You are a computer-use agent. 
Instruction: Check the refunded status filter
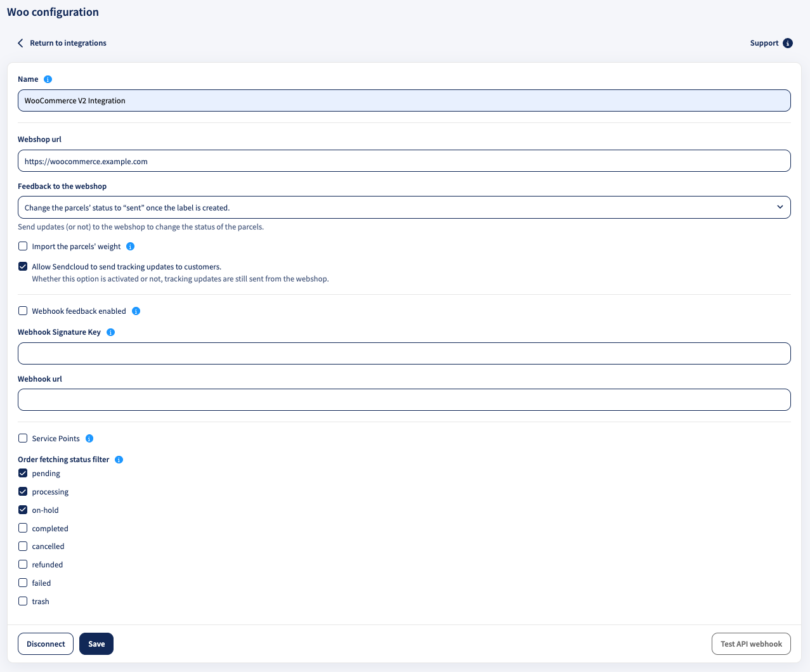(x=23, y=564)
